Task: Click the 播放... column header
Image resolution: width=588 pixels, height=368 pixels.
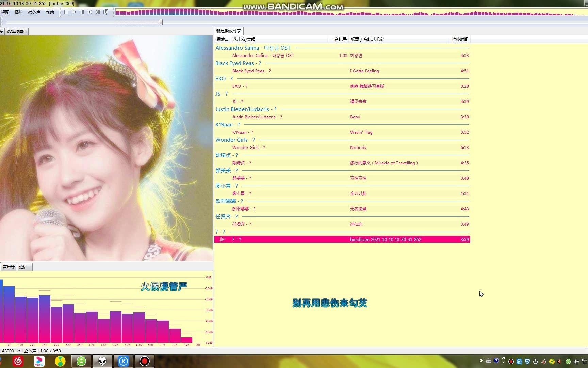Action: [222, 39]
